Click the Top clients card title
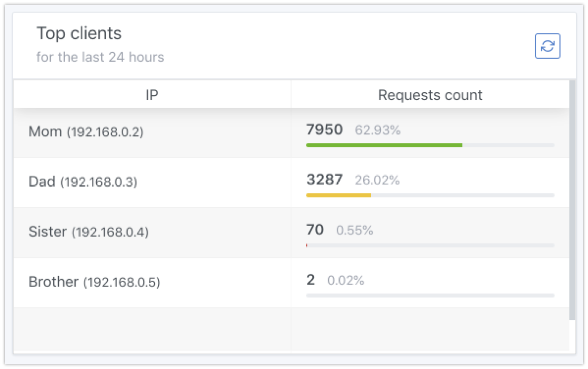The height and width of the screenshot is (369, 588). click(x=79, y=33)
